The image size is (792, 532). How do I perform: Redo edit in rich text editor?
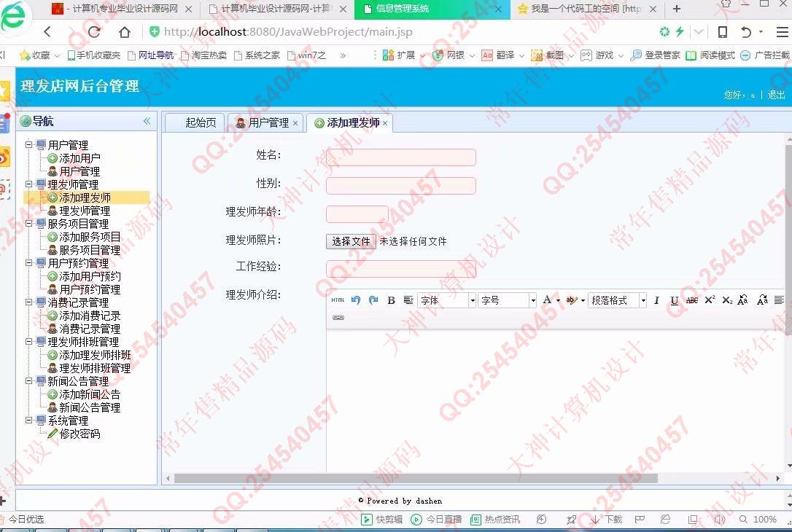pyautogui.click(x=373, y=300)
